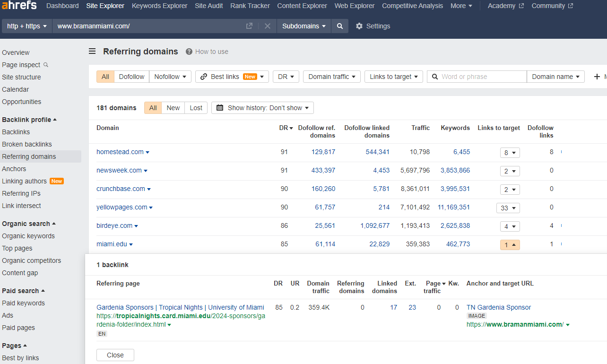The height and width of the screenshot is (364, 607).
Task: Collapse miami.edu links to target panel
Action: tap(510, 245)
